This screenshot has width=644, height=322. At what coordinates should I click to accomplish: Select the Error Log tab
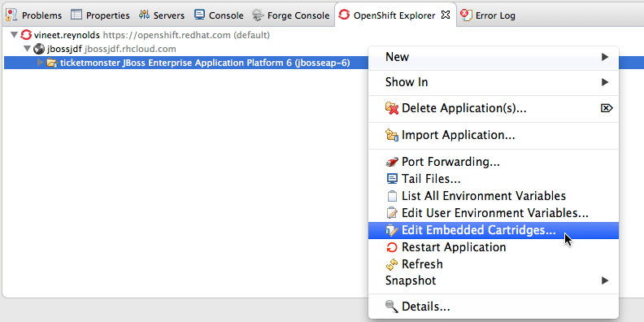pos(488,15)
